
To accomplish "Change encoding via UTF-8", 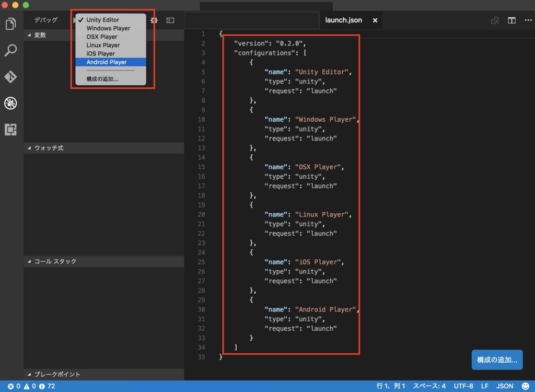I will tap(463, 386).
